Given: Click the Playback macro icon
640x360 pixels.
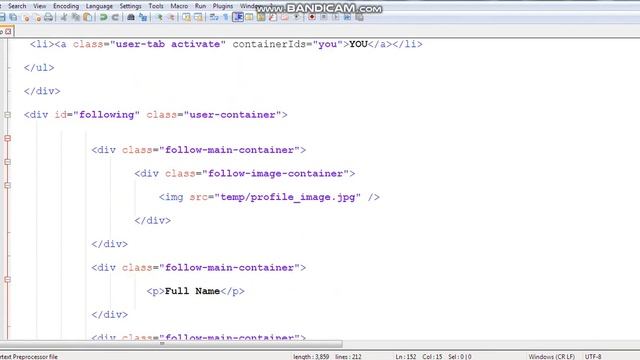Looking at the screenshot, I should (336, 17).
